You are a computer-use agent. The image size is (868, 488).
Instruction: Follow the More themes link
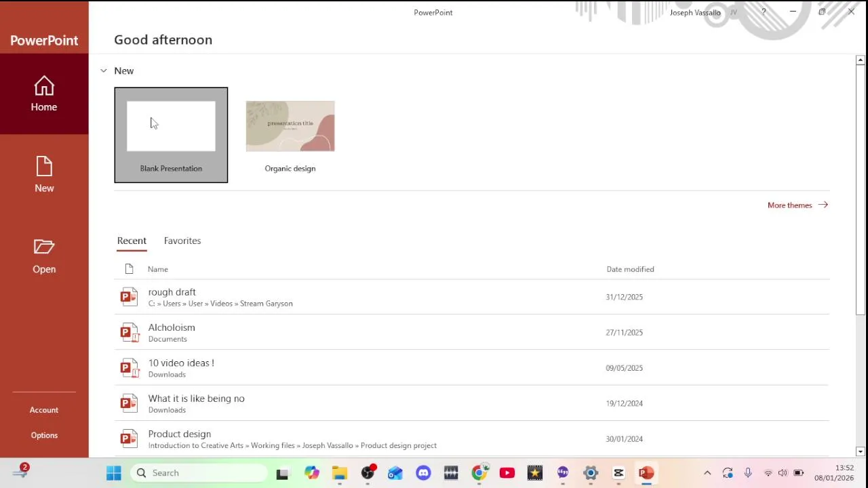pyautogui.click(x=797, y=205)
